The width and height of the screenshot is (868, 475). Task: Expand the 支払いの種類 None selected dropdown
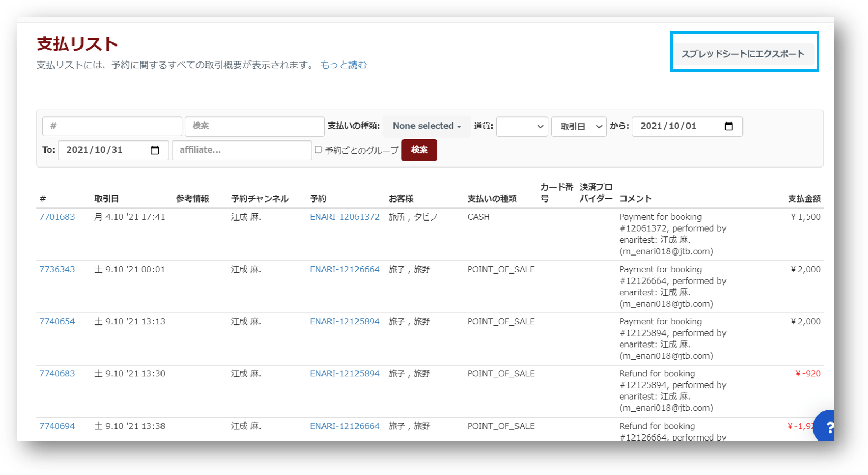tap(426, 126)
